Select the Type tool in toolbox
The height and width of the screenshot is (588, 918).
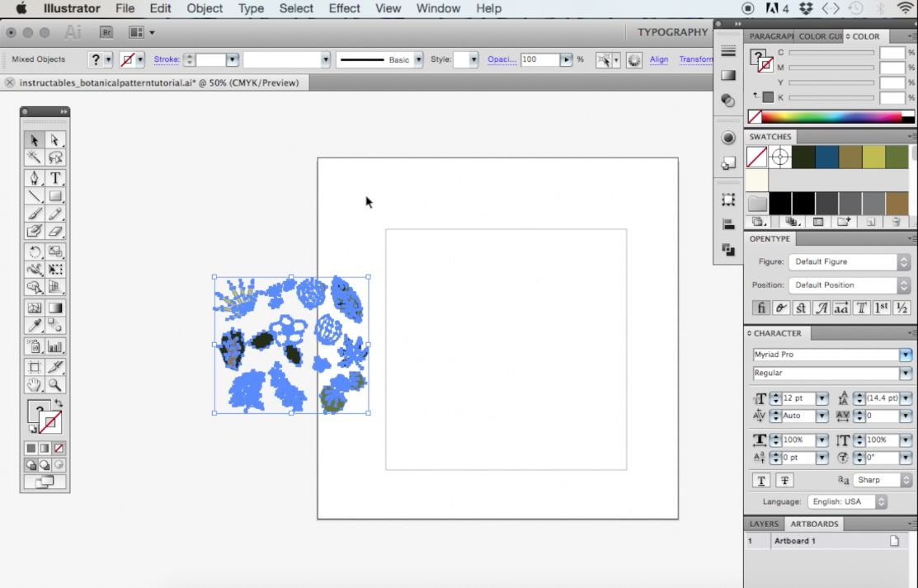click(55, 178)
